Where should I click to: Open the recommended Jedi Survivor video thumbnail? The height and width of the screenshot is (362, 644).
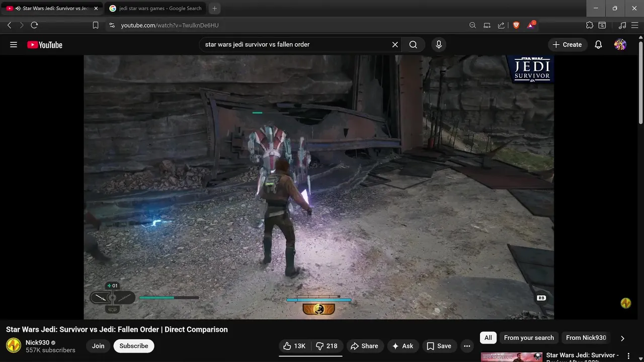(x=512, y=357)
